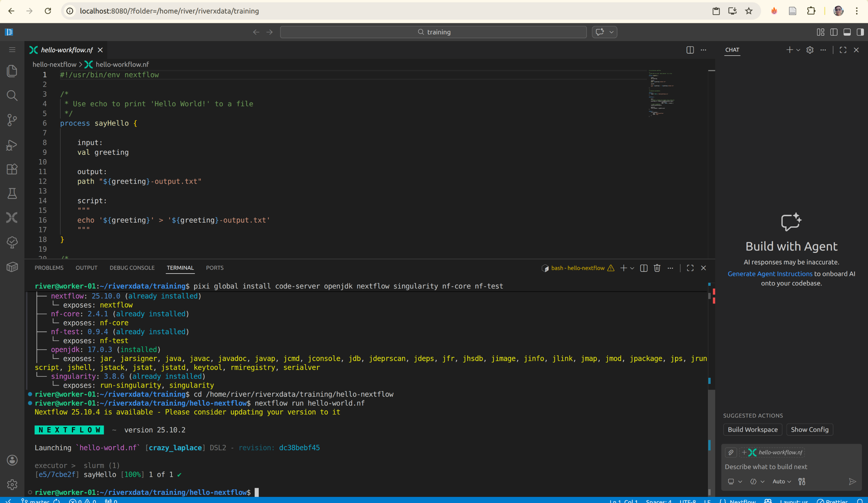This screenshot has width=868, height=503.
Task: Open chat settings gear icon
Action: (x=810, y=50)
